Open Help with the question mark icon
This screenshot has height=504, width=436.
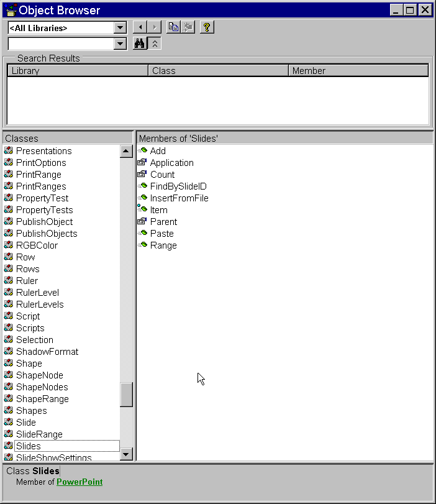coord(207,27)
